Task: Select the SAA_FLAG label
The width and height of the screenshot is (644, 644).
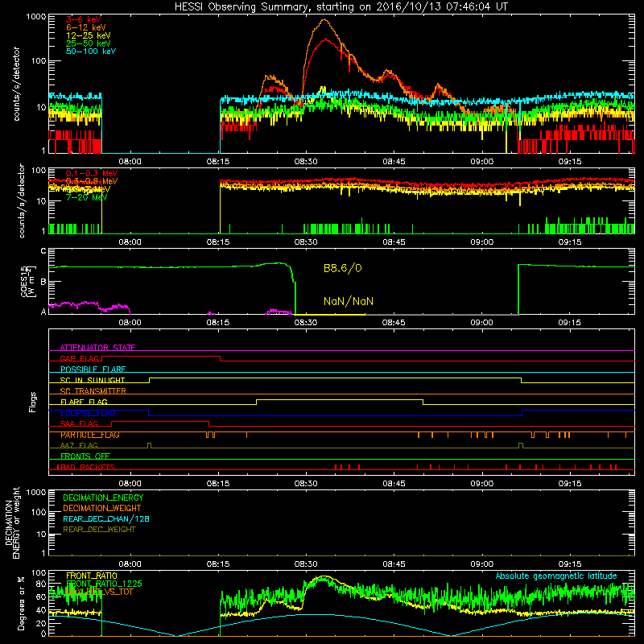Action: (x=79, y=423)
